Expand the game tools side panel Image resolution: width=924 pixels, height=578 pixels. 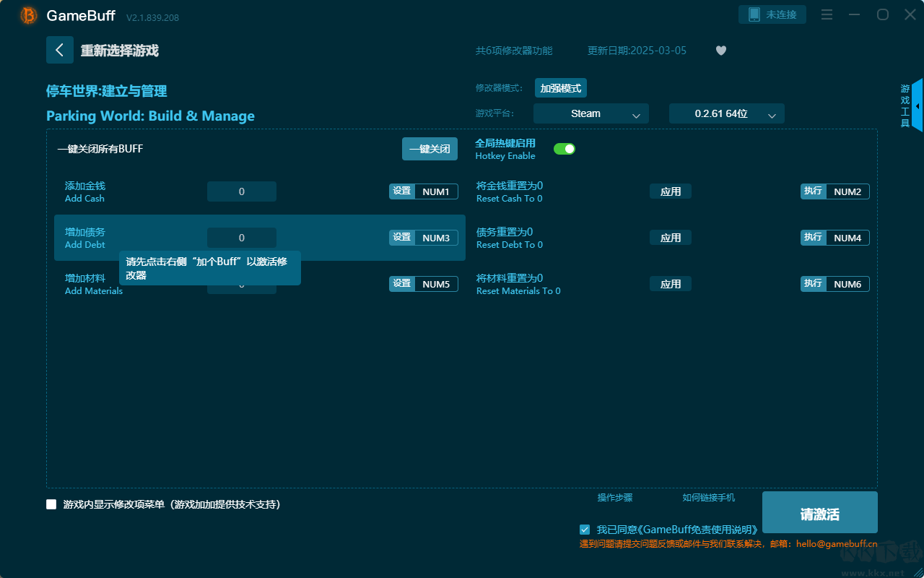[917, 105]
